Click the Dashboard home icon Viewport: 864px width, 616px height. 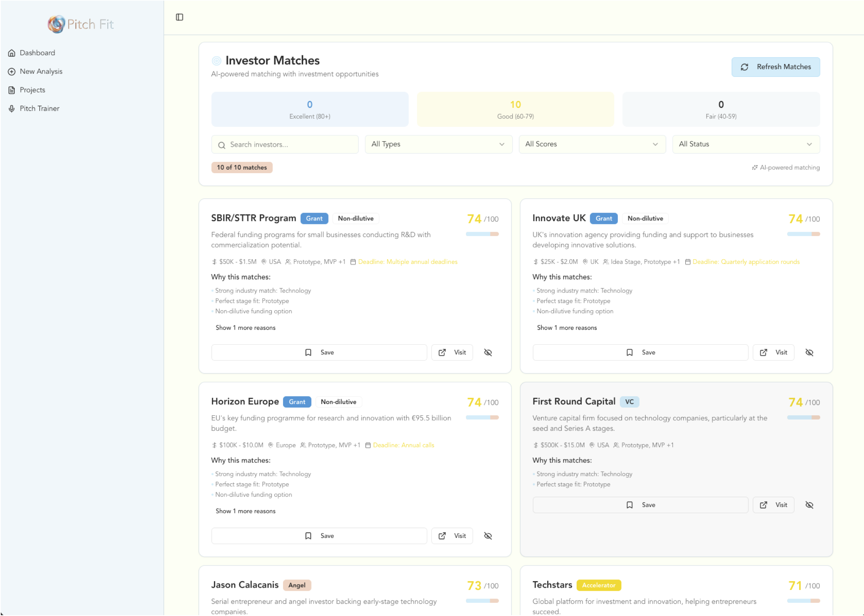[12, 53]
